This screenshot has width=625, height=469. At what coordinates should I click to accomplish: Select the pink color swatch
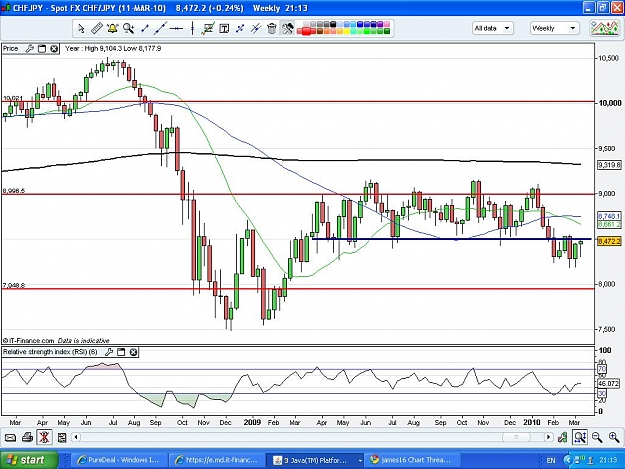pyautogui.click(x=386, y=24)
